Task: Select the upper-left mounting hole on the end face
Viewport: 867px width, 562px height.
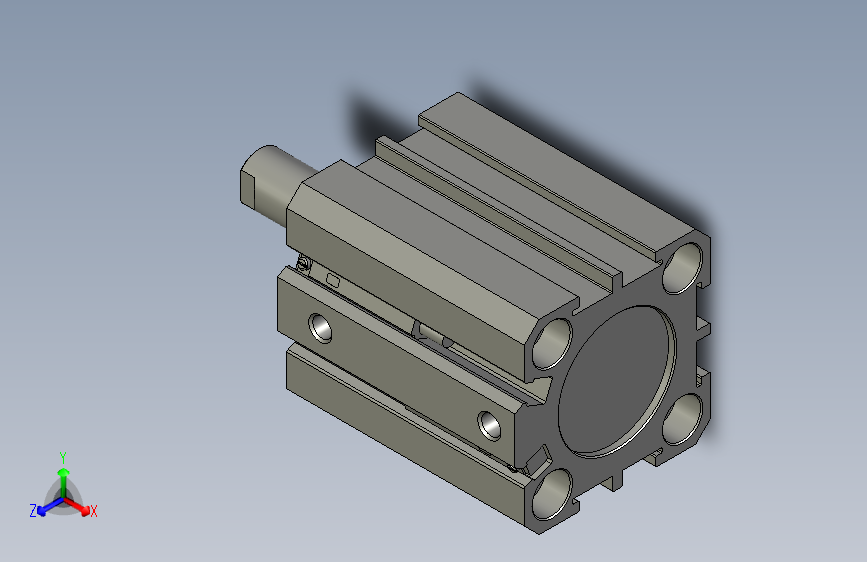Action: click(552, 344)
